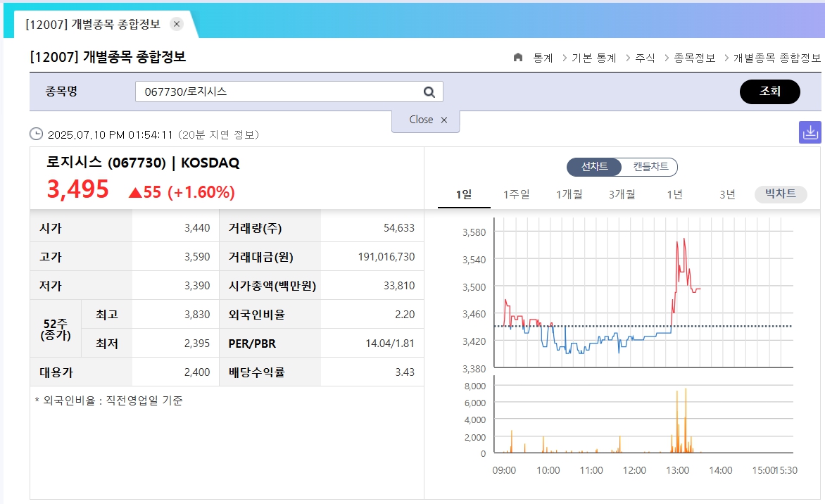This screenshot has height=504, width=825.
Task: Select the 3년 chart period tab
Action: [727, 195]
